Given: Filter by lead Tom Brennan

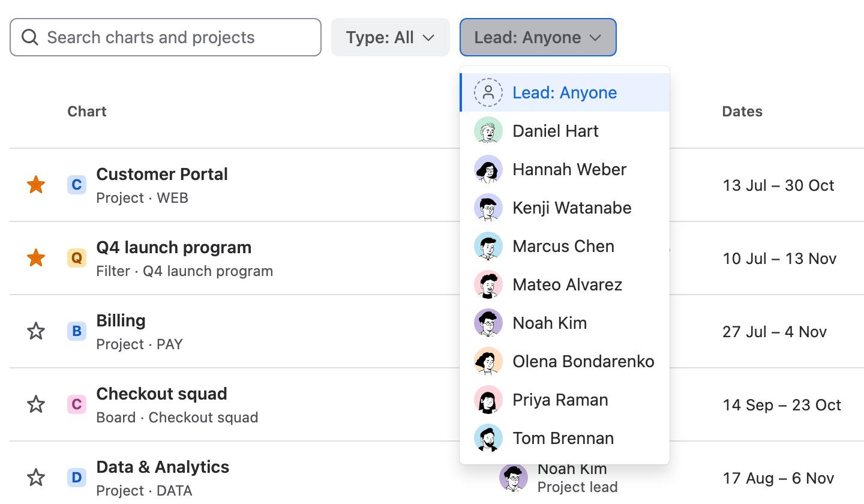Looking at the screenshot, I should [565, 438].
